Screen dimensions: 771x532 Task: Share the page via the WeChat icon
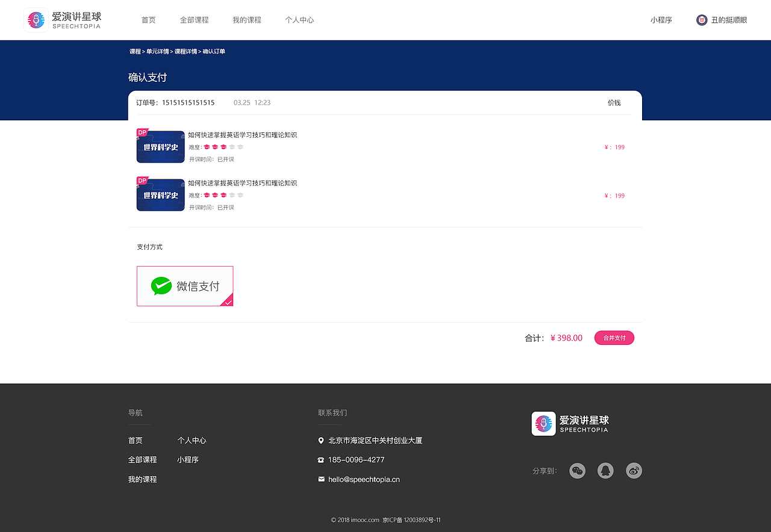(577, 471)
